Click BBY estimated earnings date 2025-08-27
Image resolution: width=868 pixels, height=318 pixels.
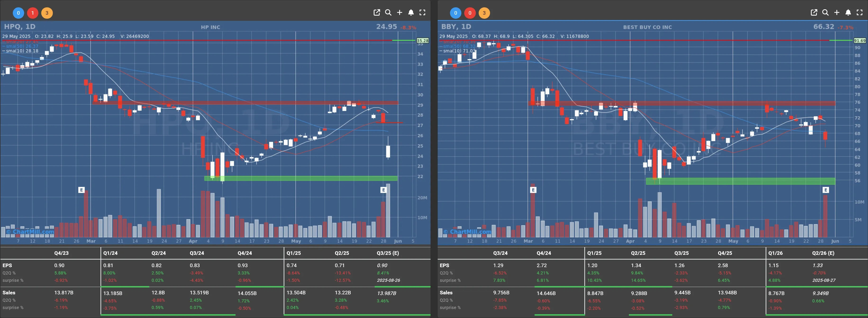(824, 280)
